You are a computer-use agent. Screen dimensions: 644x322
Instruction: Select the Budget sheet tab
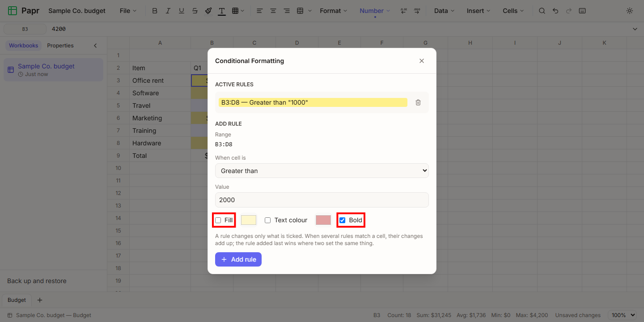(x=17, y=300)
